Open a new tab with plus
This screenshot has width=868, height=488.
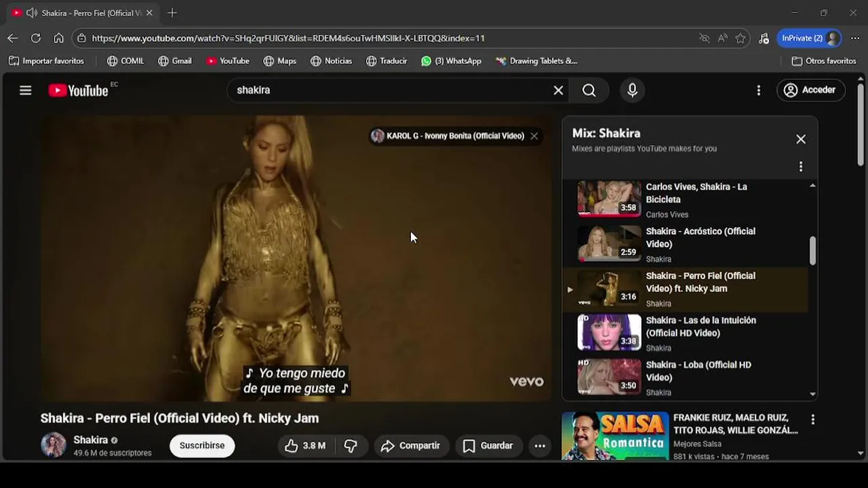tap(172, 13)
